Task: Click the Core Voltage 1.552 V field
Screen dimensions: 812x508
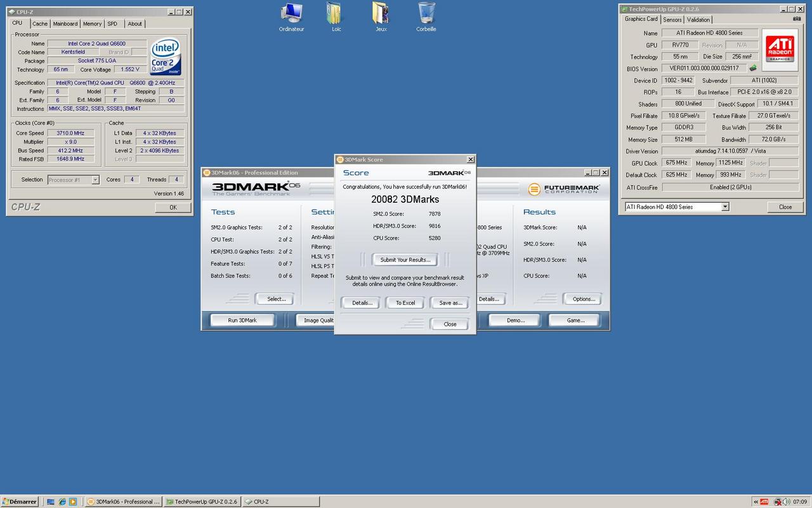Action: click(x=129, y=70)
